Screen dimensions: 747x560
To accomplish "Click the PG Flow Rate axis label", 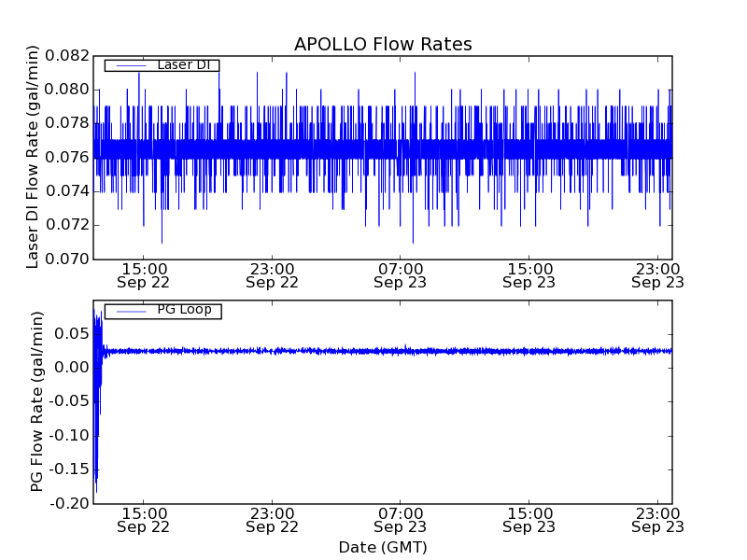I will pyautogui.click(x=36, y=401).
